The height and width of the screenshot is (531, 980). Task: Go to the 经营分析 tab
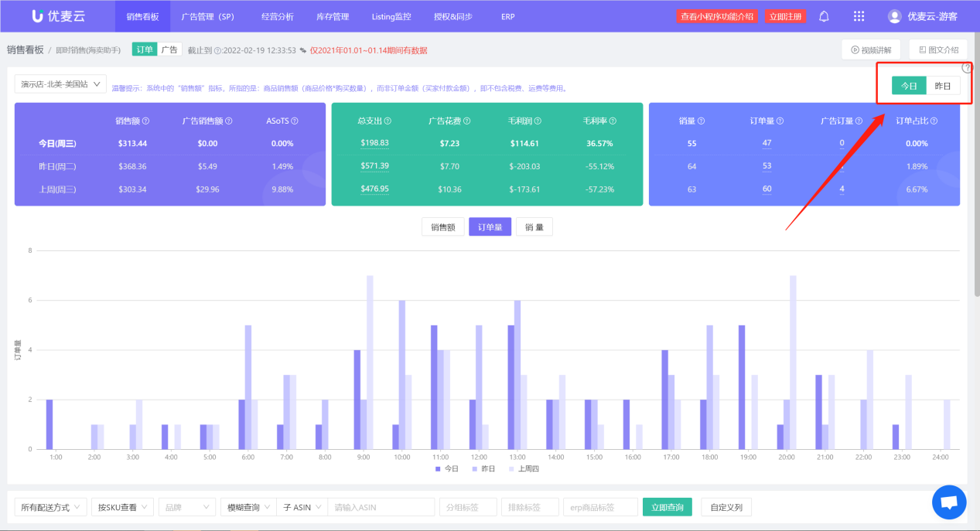point(278,16)
